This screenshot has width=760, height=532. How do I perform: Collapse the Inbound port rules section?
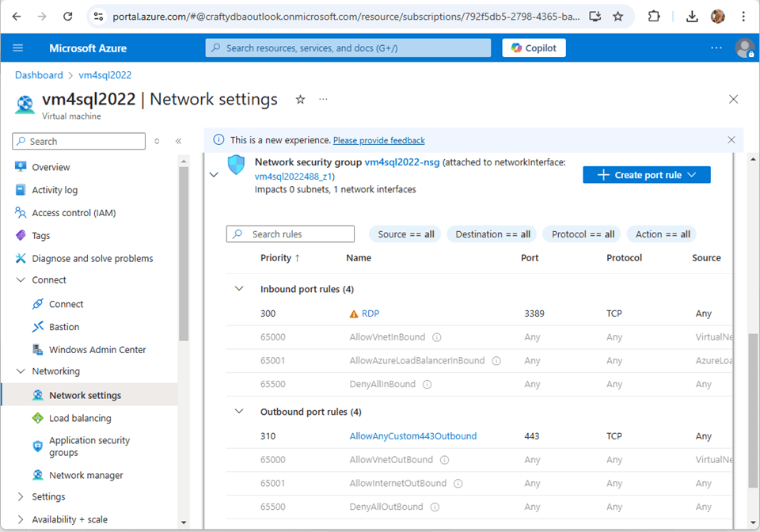click(x=239, y=289)
